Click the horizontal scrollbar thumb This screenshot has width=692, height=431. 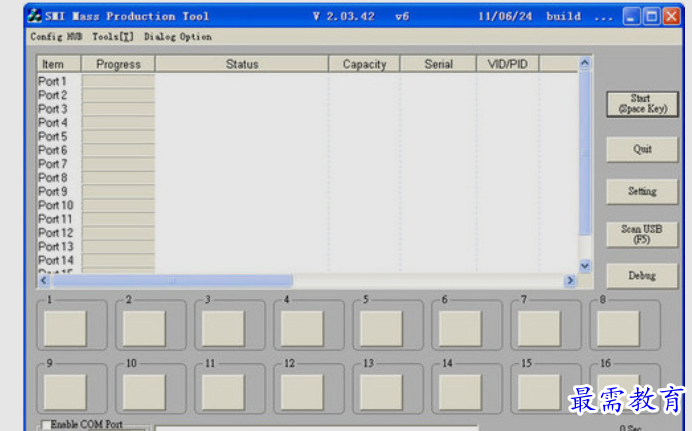pos(172,281)
